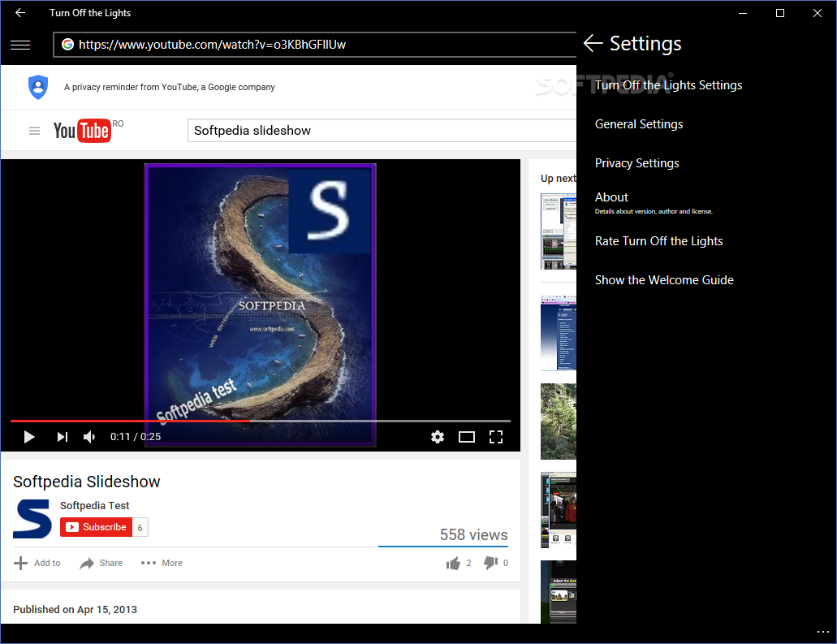Open General Settings

639,124
